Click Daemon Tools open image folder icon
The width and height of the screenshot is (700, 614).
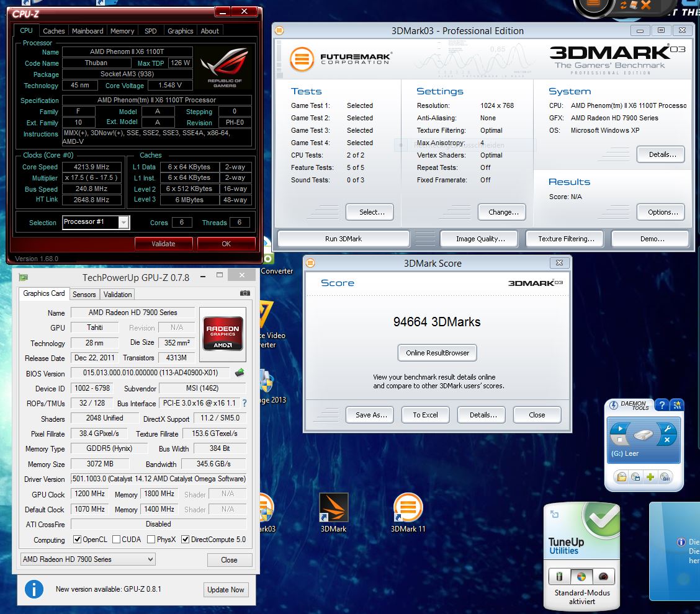622,477
